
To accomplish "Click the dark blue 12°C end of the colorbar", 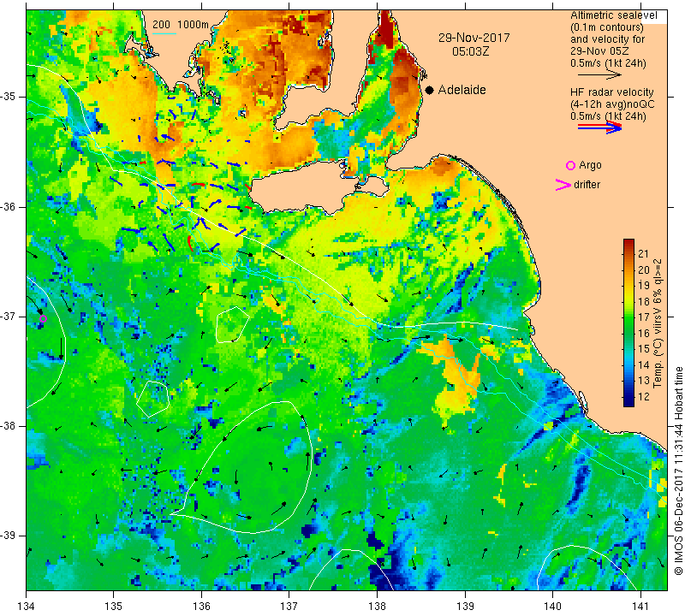I will (x=628, y=402).
